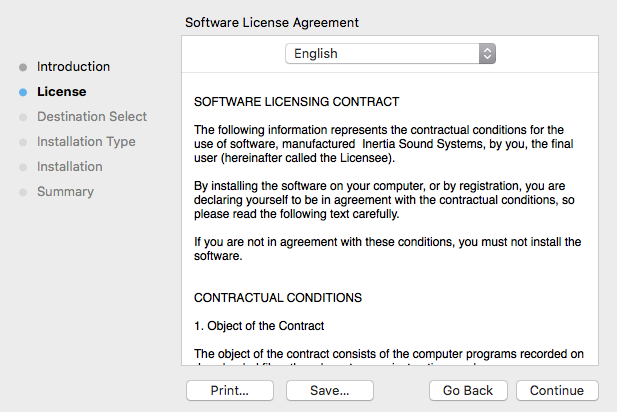This screenshot has height=412, width=617.
Task: Click the bullet next to Installation step
Action: [23, 167]
